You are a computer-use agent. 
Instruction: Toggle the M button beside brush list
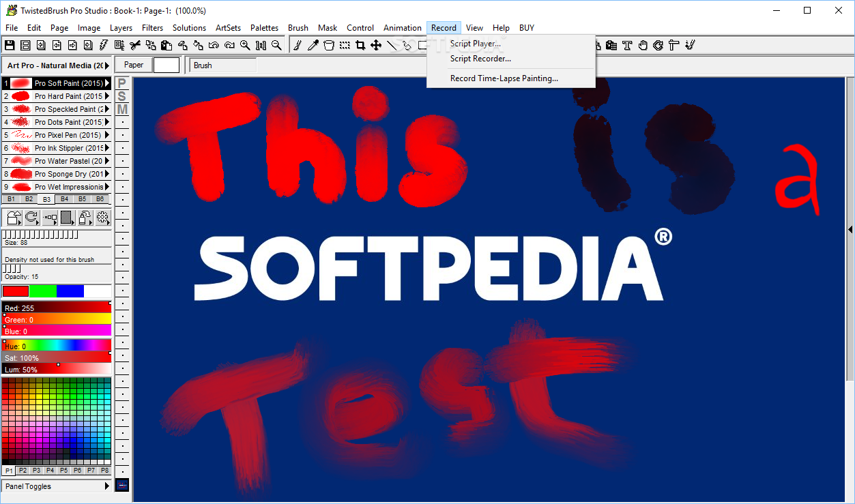[x=121, y=109]
